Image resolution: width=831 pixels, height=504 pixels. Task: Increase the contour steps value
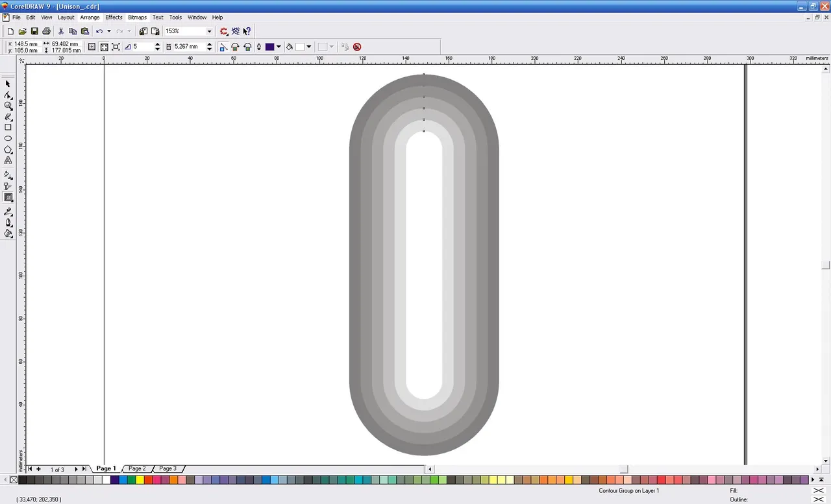pyautogui.click(x=157, y=45)
